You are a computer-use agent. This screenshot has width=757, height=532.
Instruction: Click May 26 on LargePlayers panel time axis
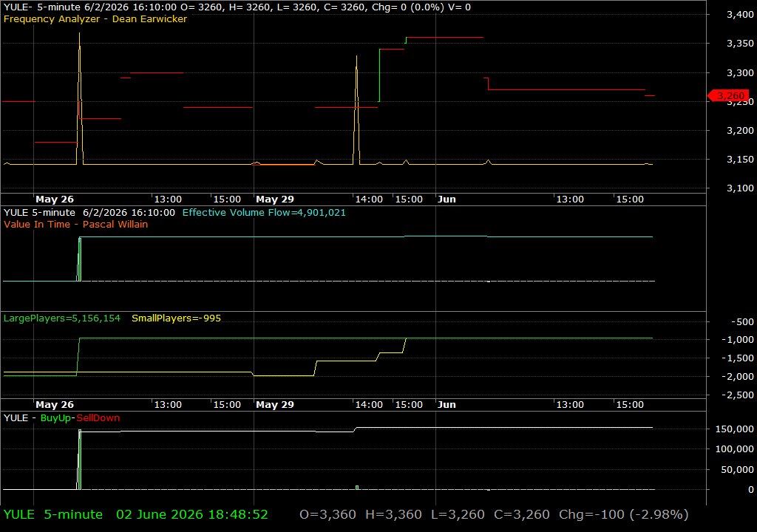pos(55,405)
